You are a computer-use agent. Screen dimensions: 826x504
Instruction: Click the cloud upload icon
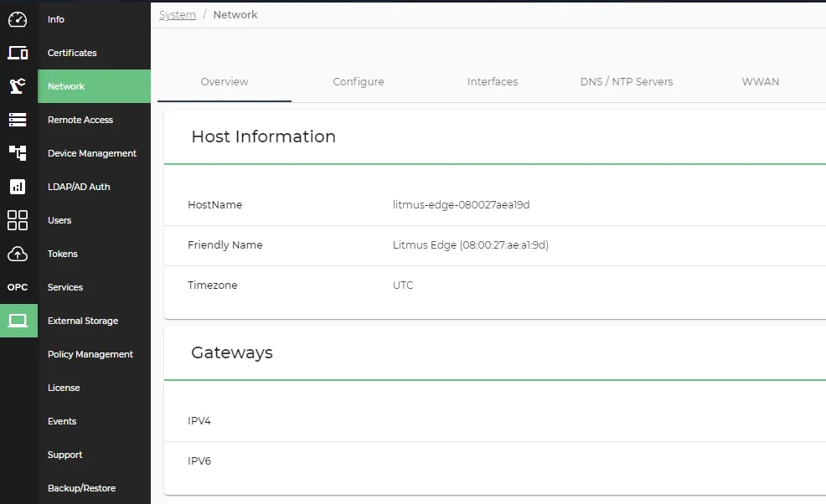pyautogui.click(x=18, y=254)
